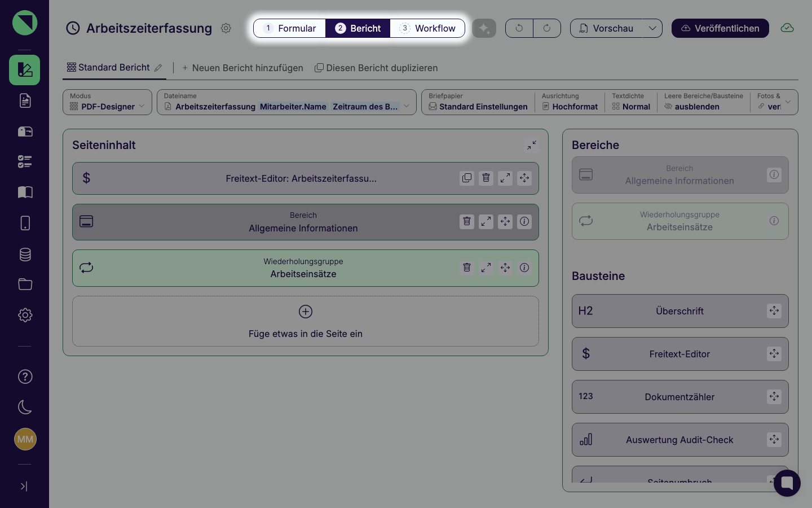812x508 pixels.
Task: Open the Textdichte Normal setting
Action: pyautogui.click(x=631, y=102)
